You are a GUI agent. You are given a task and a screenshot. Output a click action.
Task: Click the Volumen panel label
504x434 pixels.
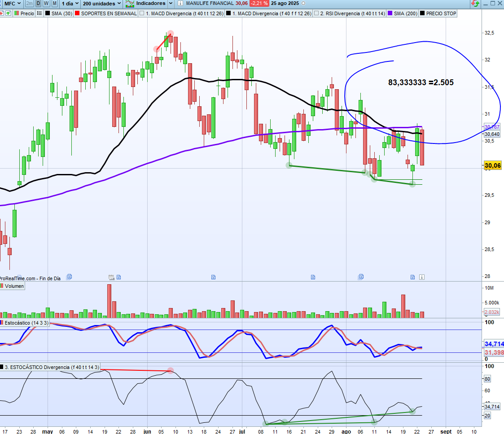tap(14, 286)
